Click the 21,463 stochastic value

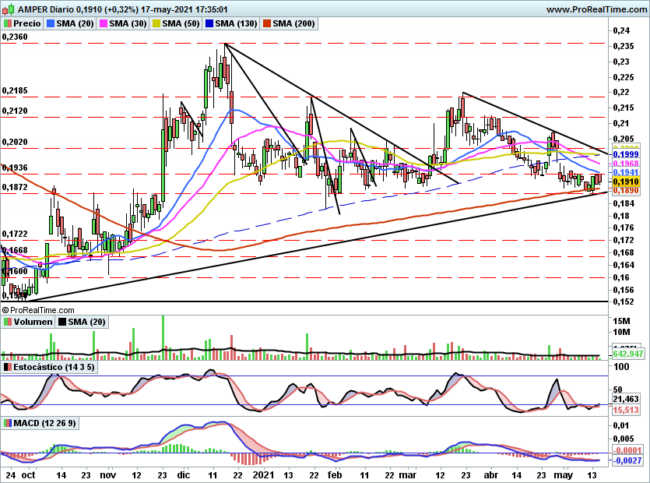tap(626, 399)
